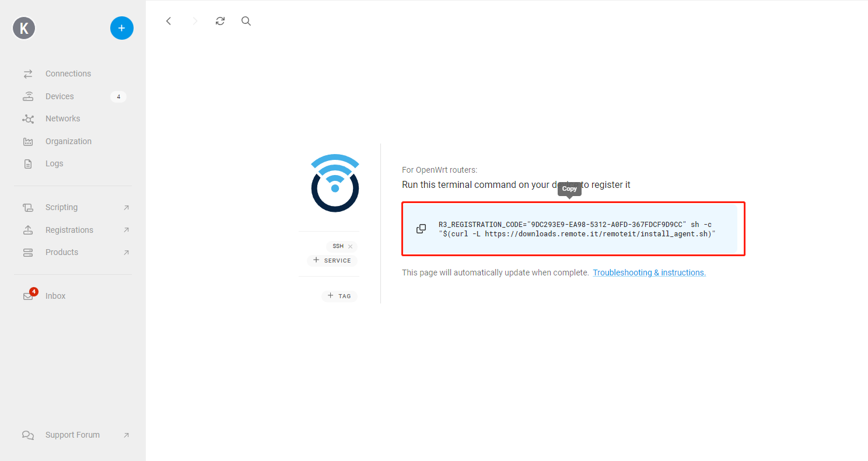
Task: Open the K account avatar menu
Action: click(x=24, y=28)
